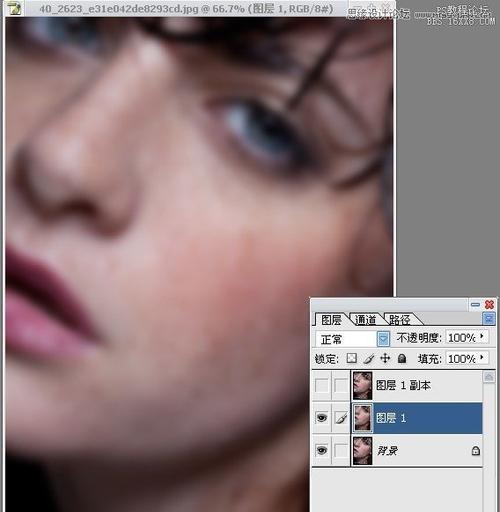Image resolution: width=500 pixels, height=512 pixels.
Task: Click the 填充 100% value field
Action: coord(462,359)
